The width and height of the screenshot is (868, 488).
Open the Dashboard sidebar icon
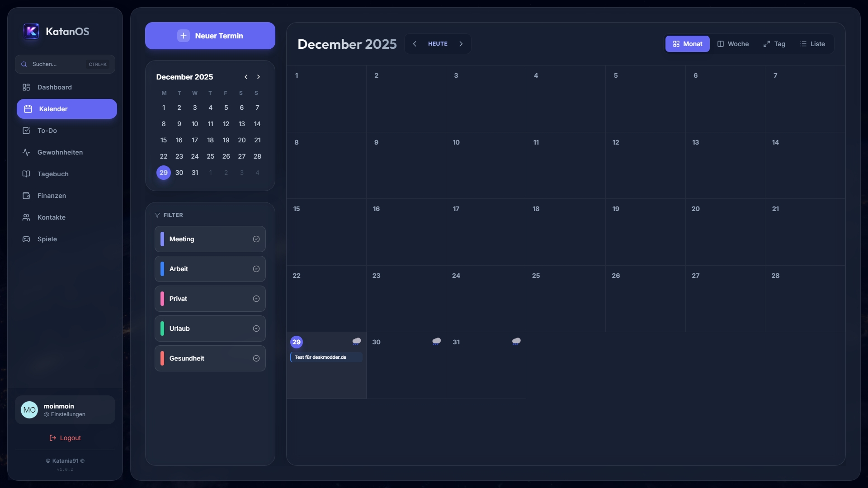click(26, 87)
